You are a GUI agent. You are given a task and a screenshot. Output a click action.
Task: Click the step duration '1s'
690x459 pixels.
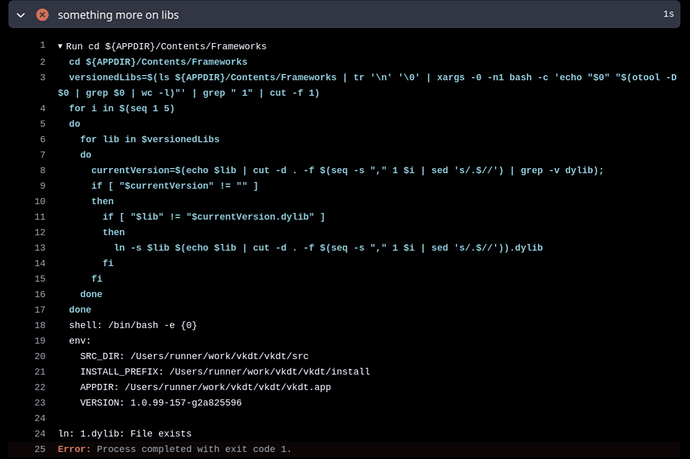click(x=668, y=14)
